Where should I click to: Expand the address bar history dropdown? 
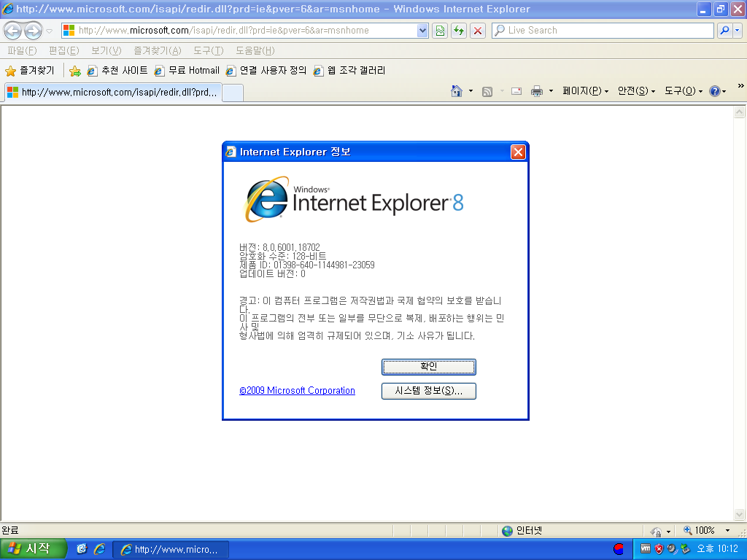point(422,31)
